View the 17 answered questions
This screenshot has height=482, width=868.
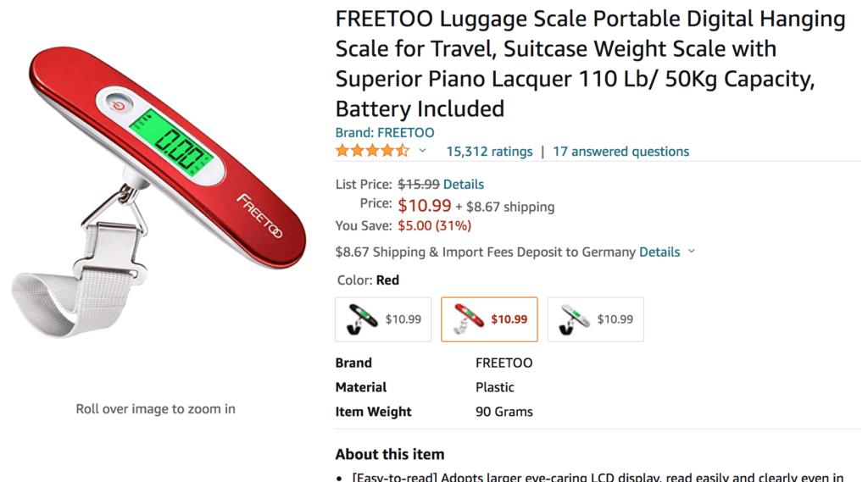pyautogui.click(x=620, y=152)
